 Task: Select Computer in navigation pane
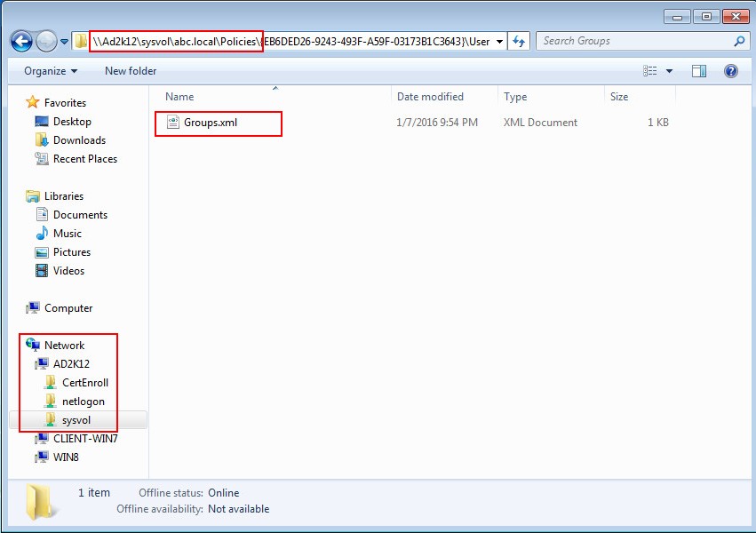click(68, 308)
